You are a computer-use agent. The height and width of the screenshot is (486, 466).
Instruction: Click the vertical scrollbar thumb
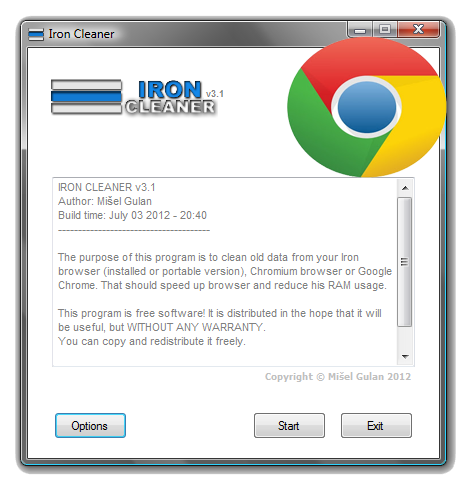point(405,262)
